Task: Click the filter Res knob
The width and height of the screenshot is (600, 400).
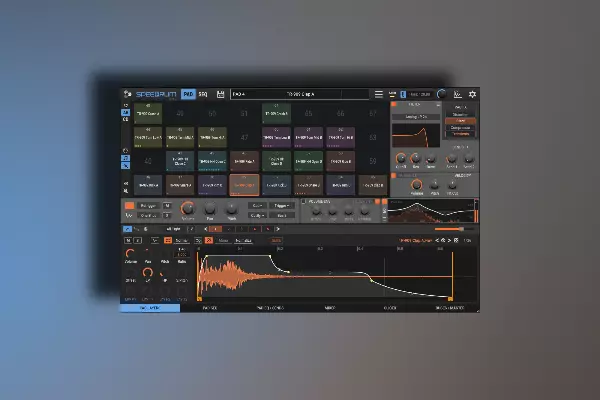Action: coord(416,158)
